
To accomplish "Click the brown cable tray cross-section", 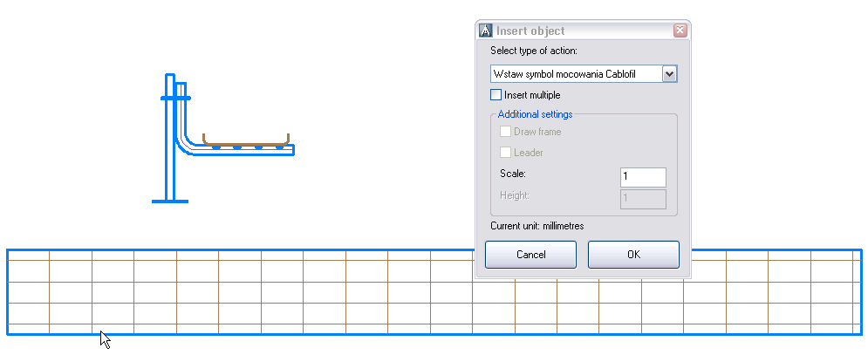I will click(x=245, y=141).
